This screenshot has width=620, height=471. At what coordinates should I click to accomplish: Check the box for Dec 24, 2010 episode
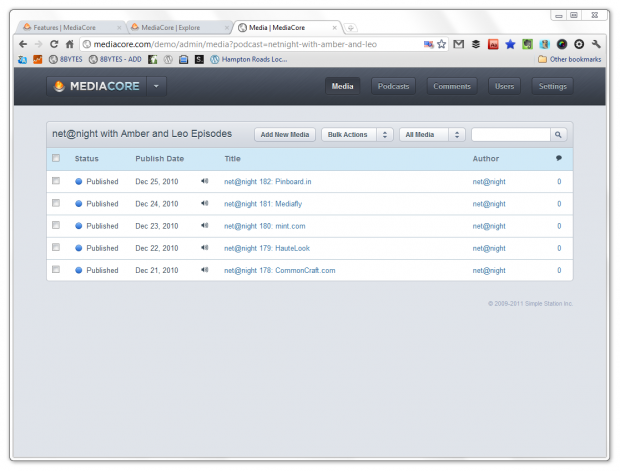pos(56,203)
